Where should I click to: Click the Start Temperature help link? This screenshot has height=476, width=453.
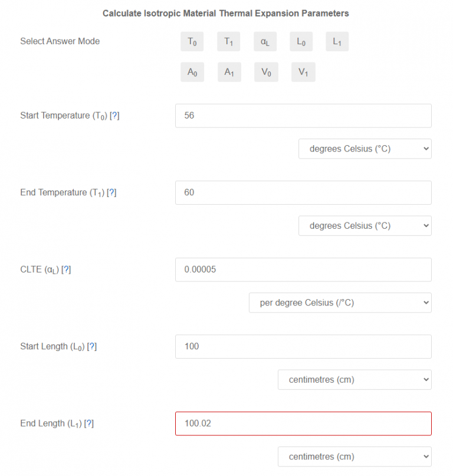coord(116,116)
